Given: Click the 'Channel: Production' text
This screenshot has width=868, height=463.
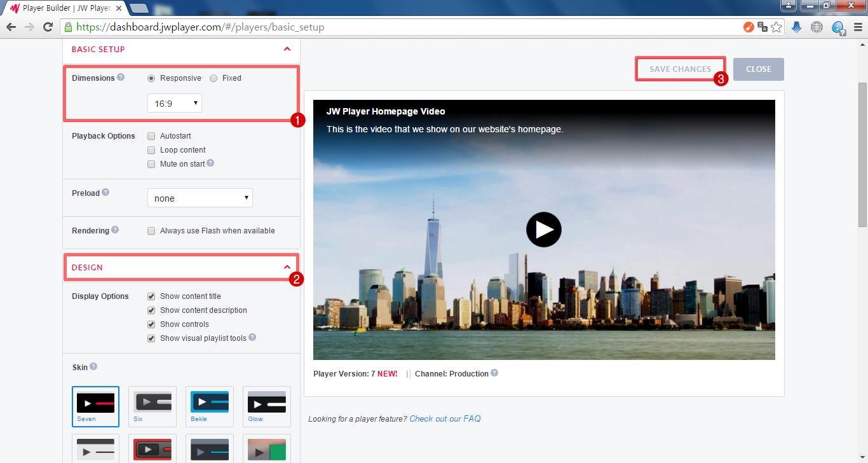Looking at the screenshot, I should tap(452, 374).
